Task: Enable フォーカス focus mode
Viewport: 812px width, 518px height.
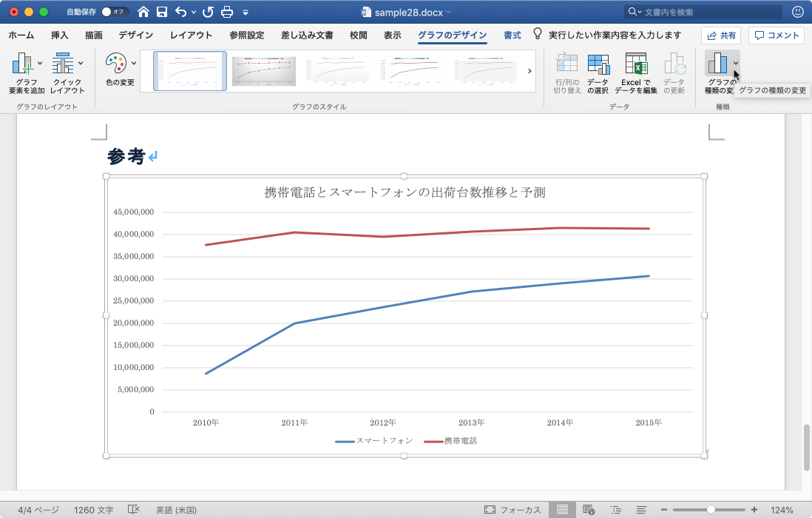Action: point(512,511)
